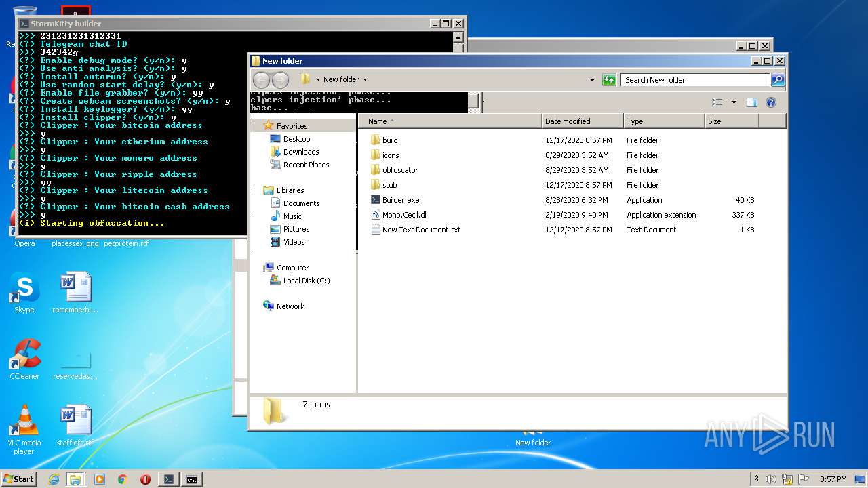Select staffleft.rtf document on desktop

point(75,426)
